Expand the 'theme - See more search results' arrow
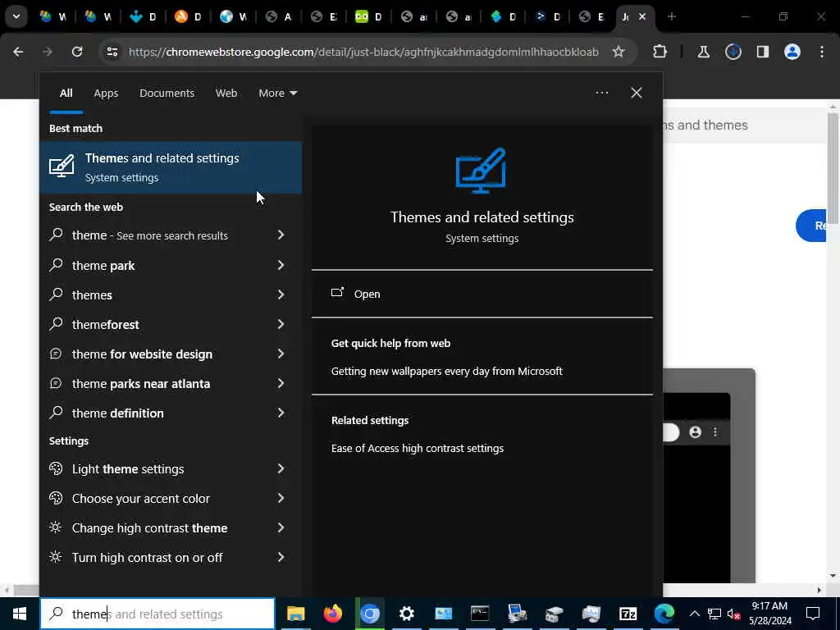 click(281, 235)
